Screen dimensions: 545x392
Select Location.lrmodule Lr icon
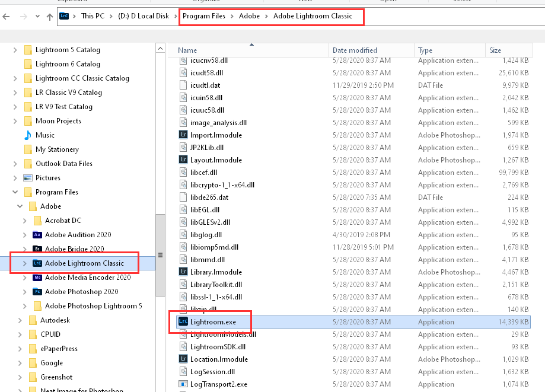(x=183, y=359)
